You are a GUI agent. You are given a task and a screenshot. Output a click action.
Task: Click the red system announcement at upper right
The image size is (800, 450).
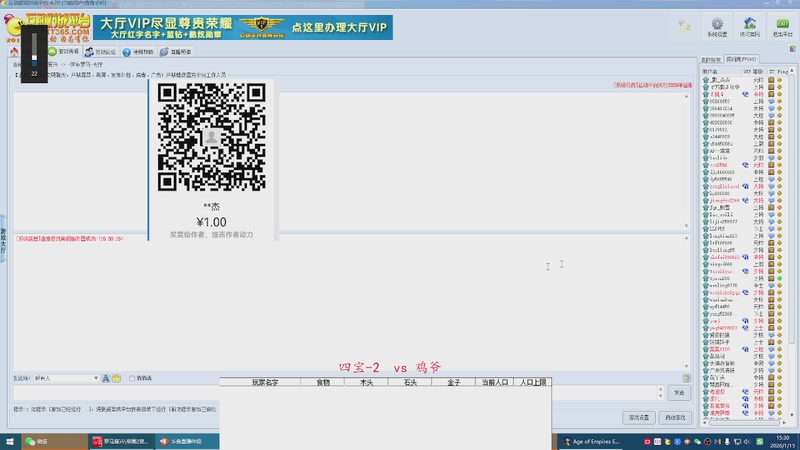click(653, 85)
